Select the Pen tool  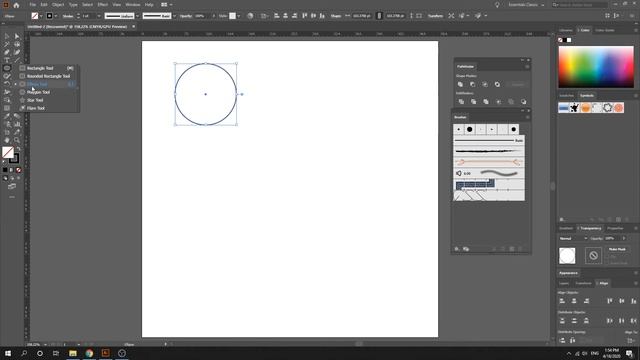click(x=7, y=52)
